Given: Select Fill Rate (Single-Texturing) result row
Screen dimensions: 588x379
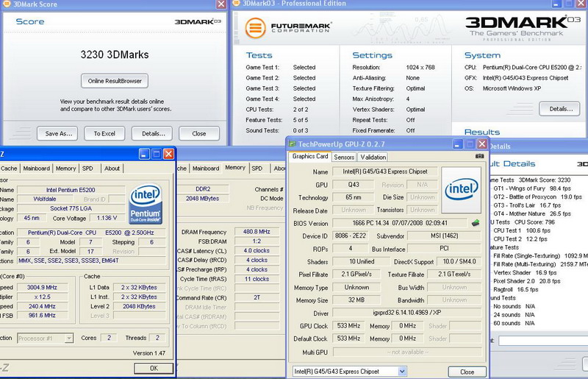Looking at the screenshot, I should pos(540,256).
